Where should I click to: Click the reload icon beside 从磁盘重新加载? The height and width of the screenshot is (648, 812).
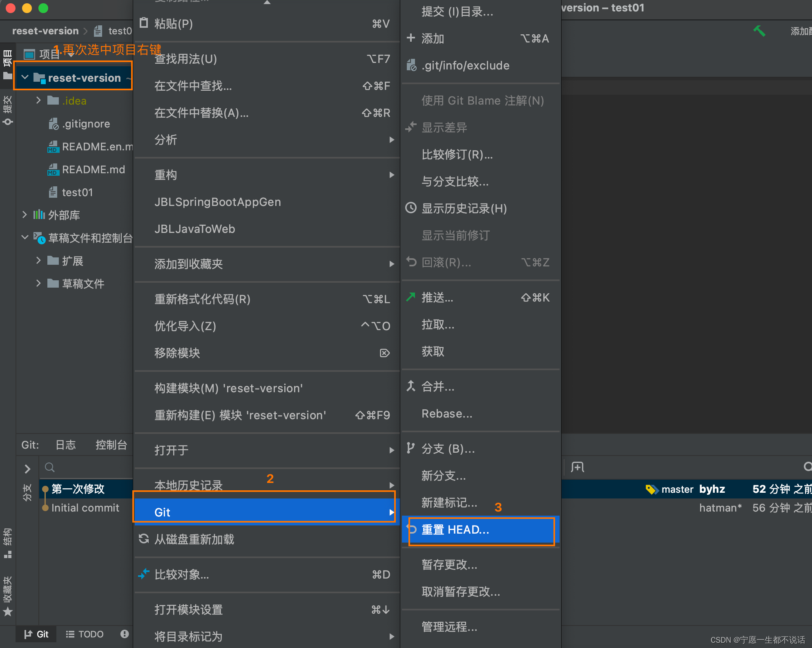point(144,539)
